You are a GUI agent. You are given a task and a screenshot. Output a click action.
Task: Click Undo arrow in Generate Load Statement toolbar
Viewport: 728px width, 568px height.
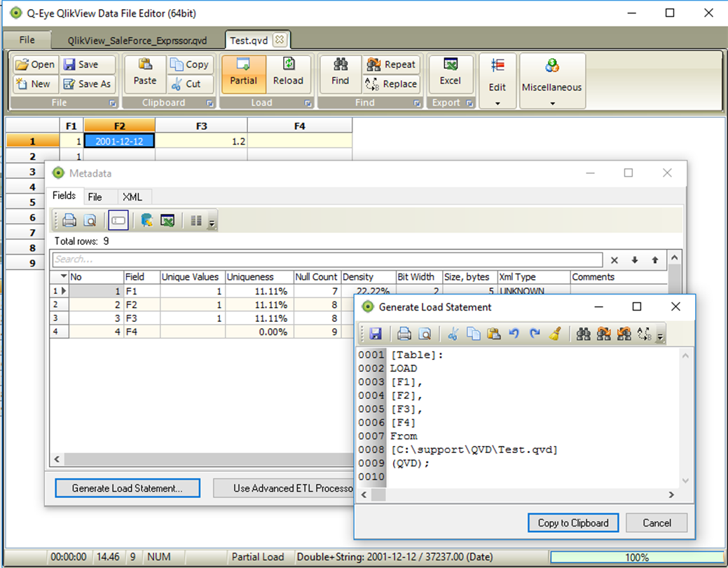(514, 334)
